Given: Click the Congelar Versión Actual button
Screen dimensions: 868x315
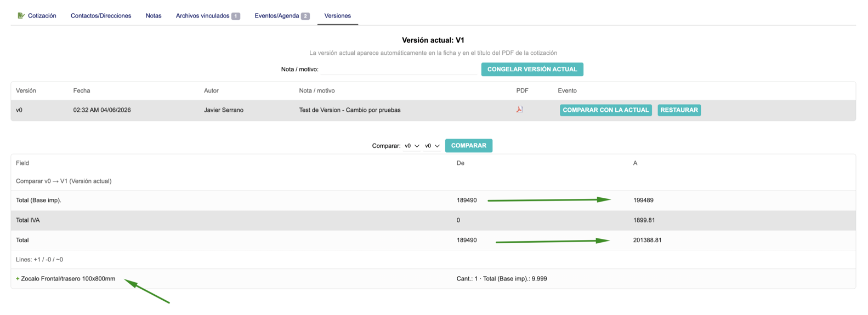Looking at the screenshot, I should (x=532, y=70).
